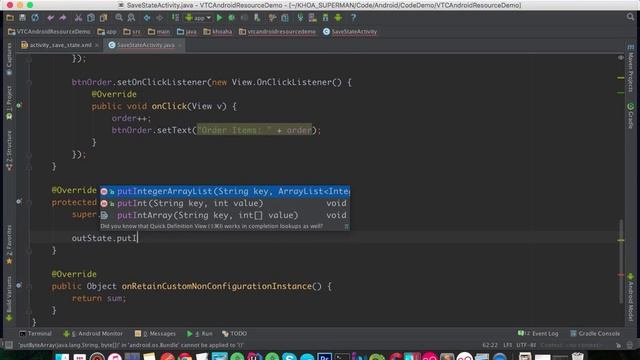Click the AVD Manager icon
The height and width of the screenshot is (360, 640).
click(x=313, y=18)
